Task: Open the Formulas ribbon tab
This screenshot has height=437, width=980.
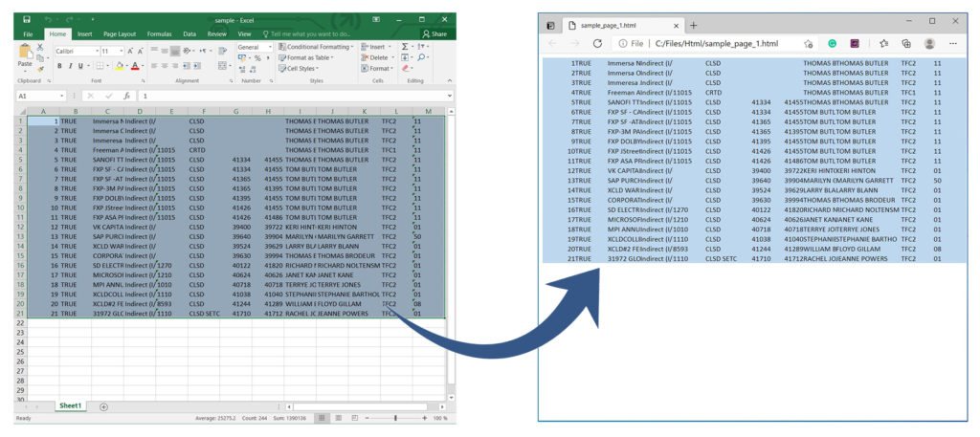Action: pyautogui.click(x=159, y=33)
